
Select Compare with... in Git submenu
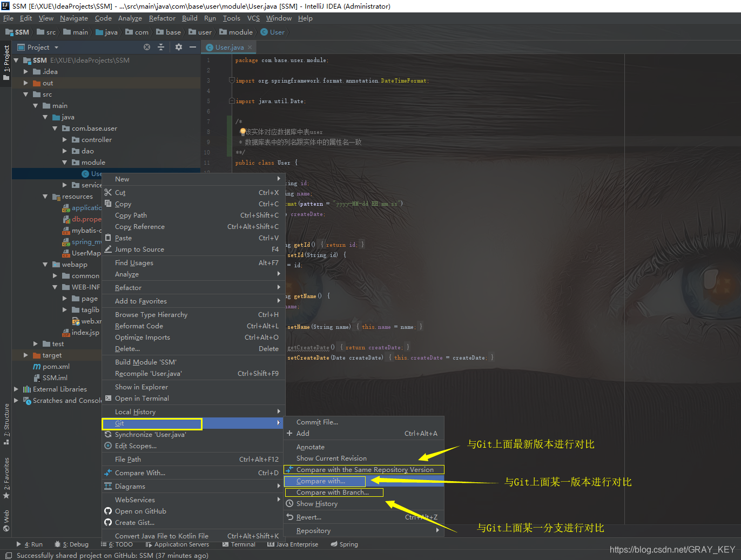(x=363, y=481)
